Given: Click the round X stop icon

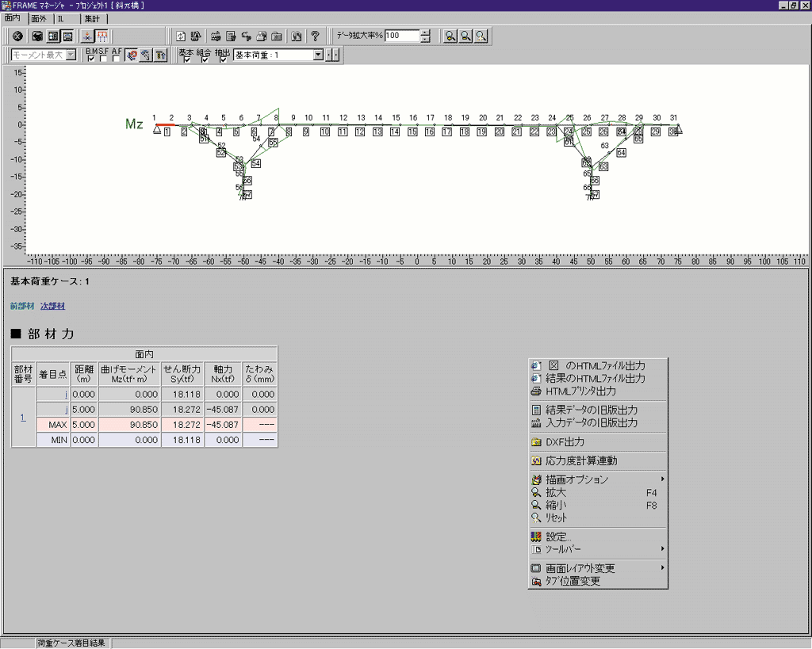Looking at the screenshot, I should coord(17,36).
